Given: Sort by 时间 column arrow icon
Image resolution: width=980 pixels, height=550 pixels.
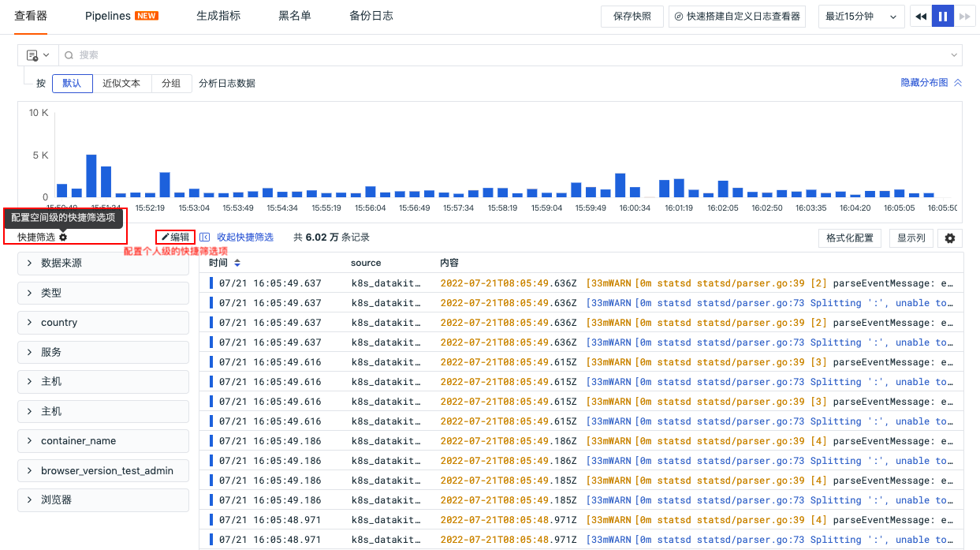Looking at the screenshot, I should 237,263.
